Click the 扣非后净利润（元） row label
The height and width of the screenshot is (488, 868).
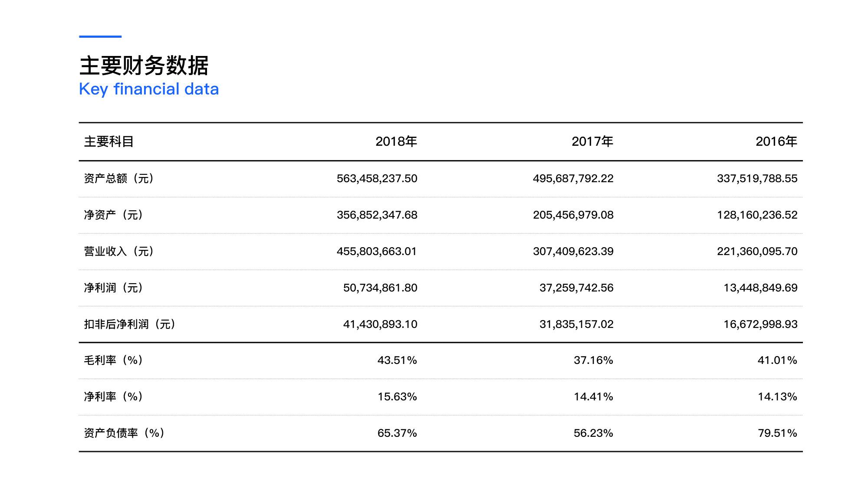coord(129,324)
